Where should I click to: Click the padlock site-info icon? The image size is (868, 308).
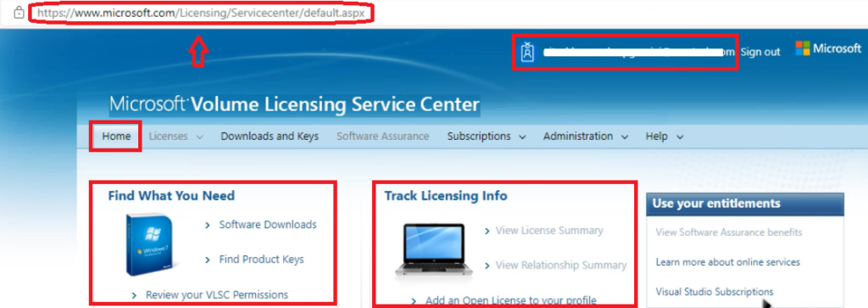point(19,13)
